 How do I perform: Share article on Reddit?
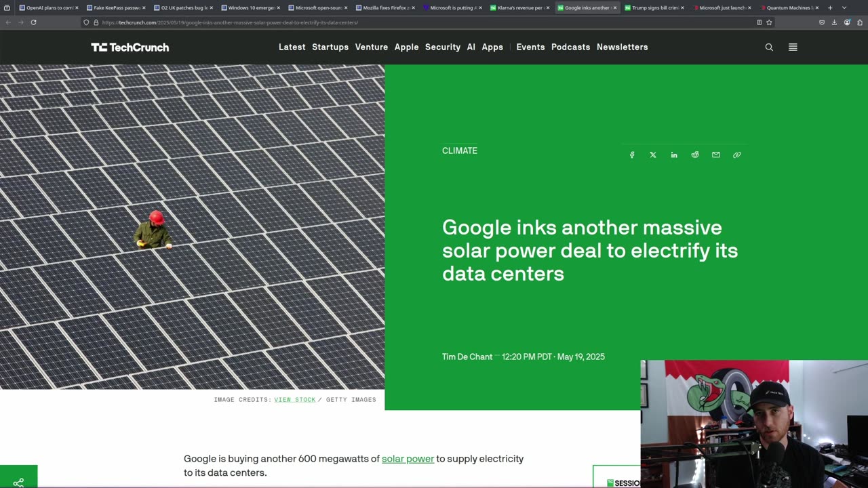(x=695, y=155)
